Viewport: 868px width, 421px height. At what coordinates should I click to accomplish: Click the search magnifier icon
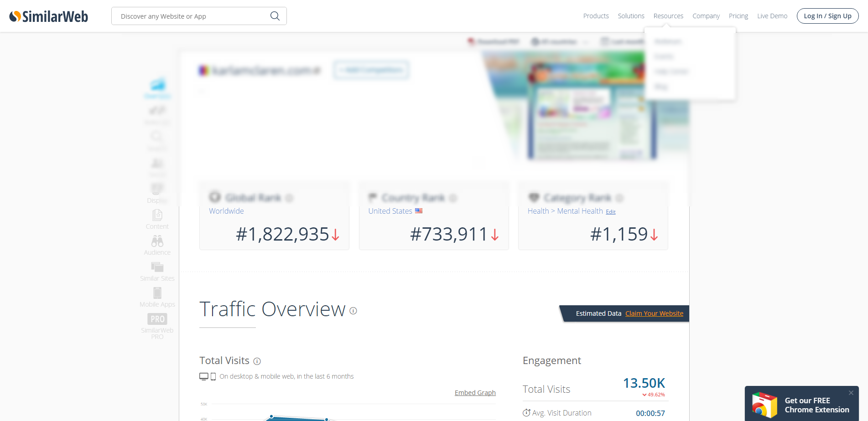275,16
